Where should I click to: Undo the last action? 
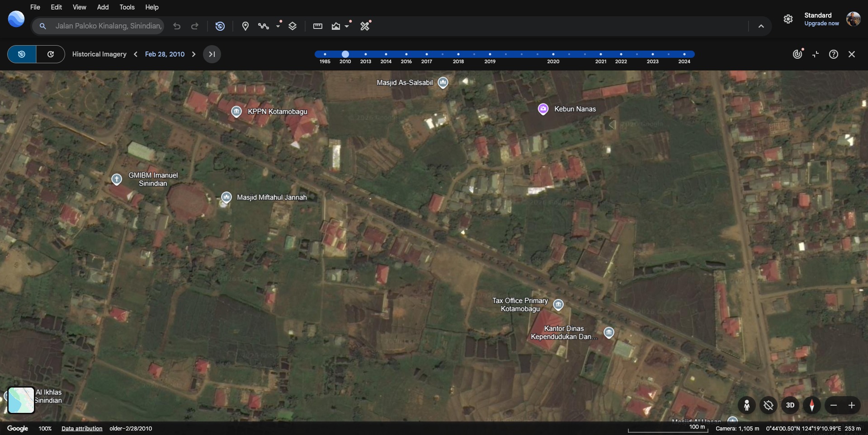177,26
